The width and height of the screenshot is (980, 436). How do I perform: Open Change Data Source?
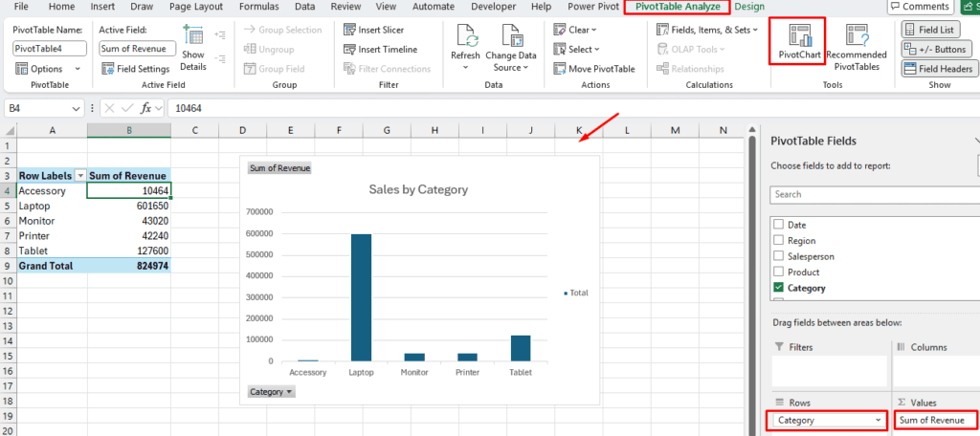511,49
